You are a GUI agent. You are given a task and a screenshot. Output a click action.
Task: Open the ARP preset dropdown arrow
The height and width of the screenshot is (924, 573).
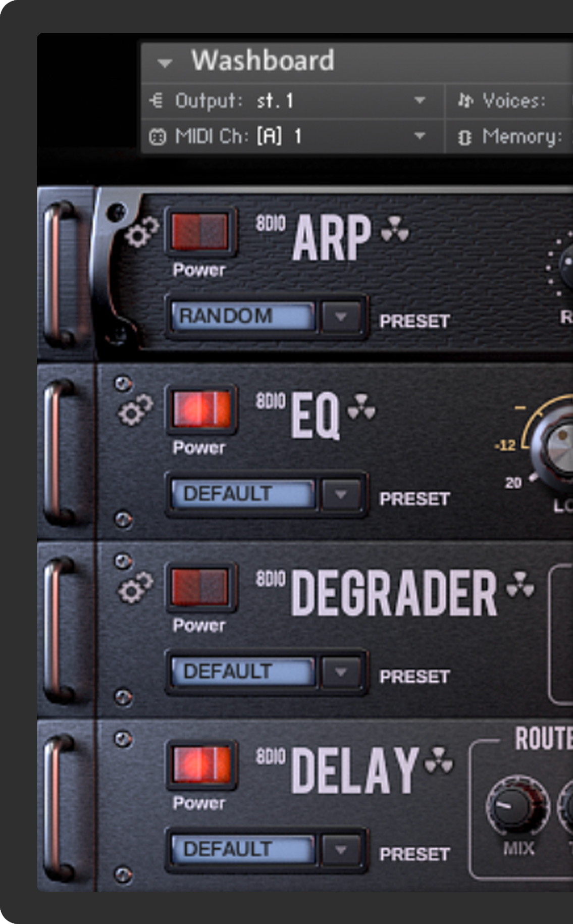(x=341, y=317)
